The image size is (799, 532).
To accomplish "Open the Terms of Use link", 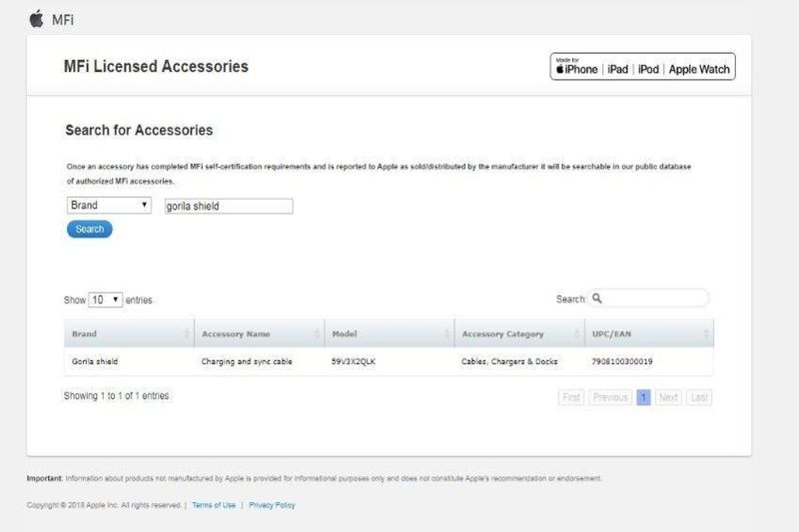I will tap(214, 505).
